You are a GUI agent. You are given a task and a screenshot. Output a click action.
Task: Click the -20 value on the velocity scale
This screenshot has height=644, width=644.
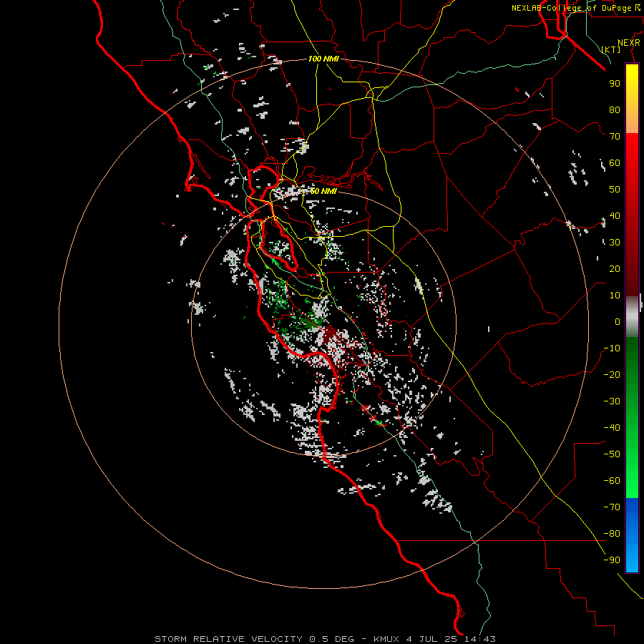pyautogui.click(x=612, y=374)
